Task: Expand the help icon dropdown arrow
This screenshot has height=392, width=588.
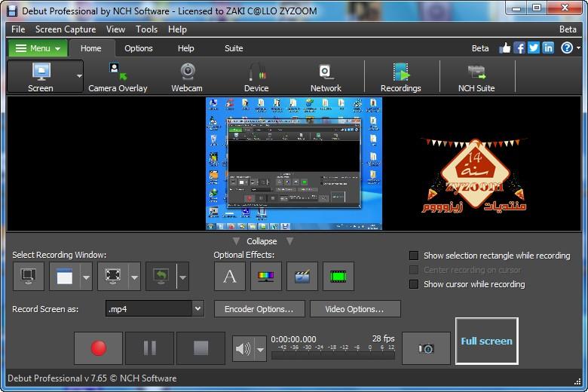Action: click(x=578, y=48)
